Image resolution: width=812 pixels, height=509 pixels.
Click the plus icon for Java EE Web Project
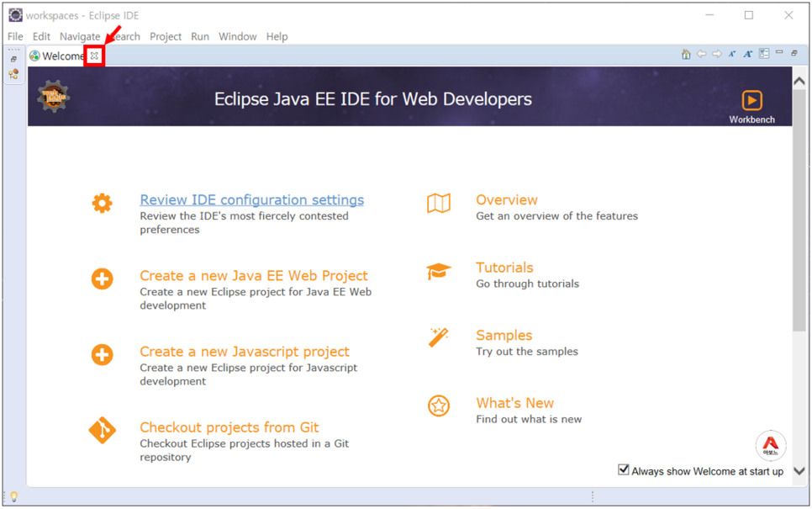[x=102, y=278]
